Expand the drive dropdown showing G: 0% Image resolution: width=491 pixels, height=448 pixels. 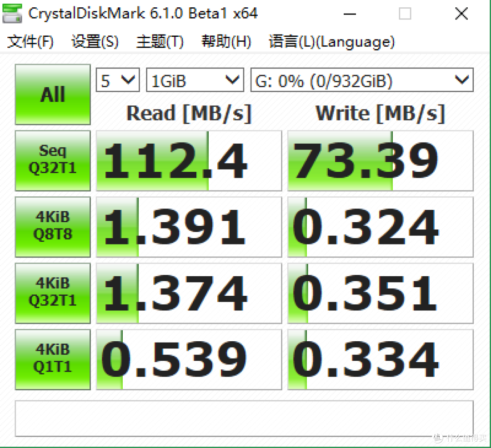(x=362, y=80)
